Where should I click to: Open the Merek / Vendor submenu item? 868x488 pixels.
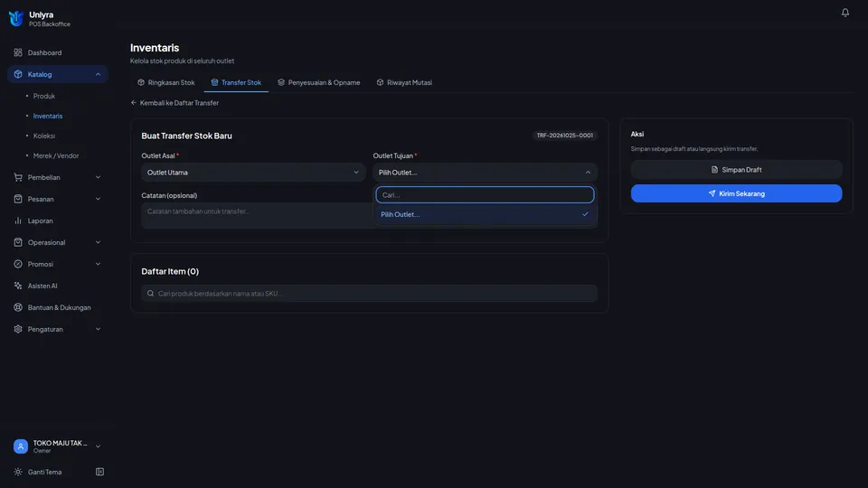click(55, 155)
